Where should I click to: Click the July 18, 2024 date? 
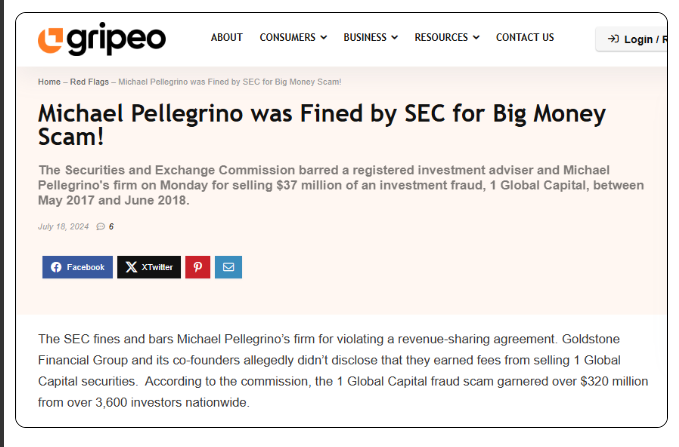coord(63,227)
